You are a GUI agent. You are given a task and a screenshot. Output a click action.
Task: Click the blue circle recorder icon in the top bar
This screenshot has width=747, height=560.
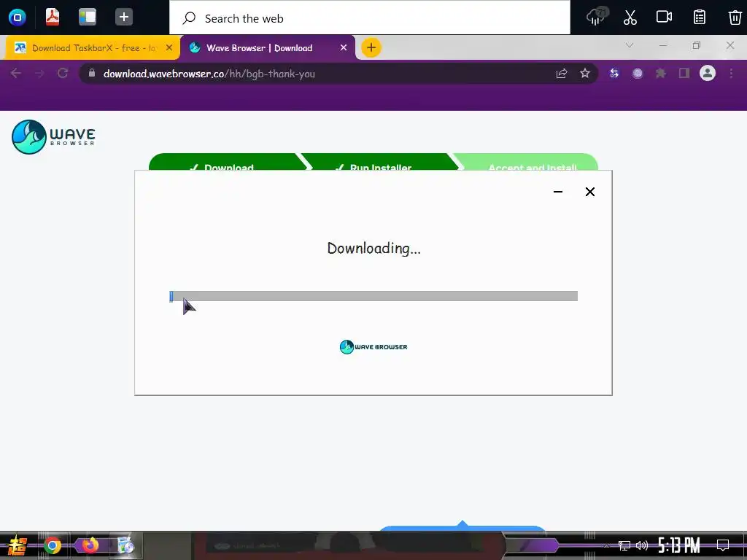18,17
